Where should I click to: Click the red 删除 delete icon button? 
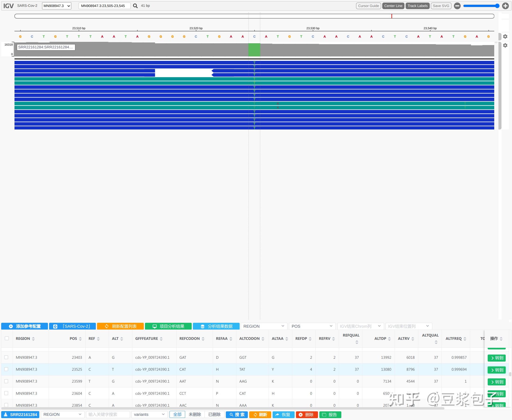[x=307, y=414]
